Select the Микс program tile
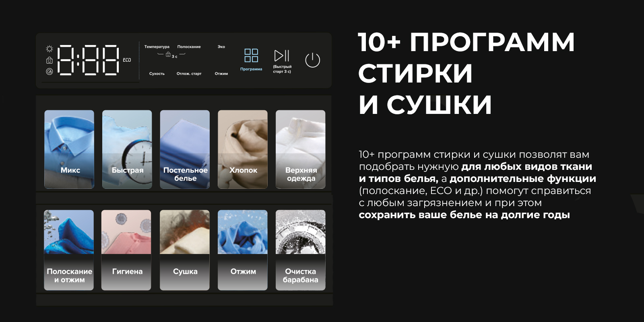The image size is (644, 322). pyautogui.click(x=69, y=149)
